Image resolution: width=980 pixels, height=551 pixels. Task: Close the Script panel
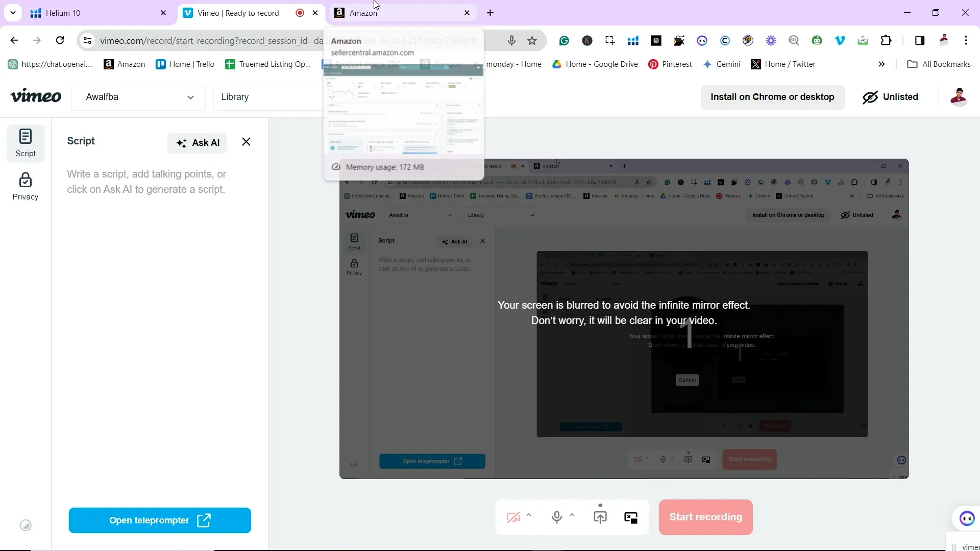coord(246,142)
